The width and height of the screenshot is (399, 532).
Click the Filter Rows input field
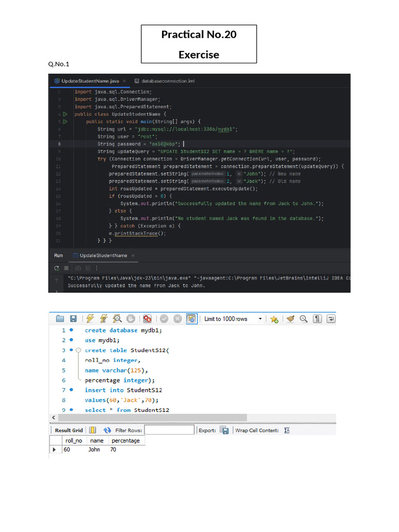[x=169, y=430]
